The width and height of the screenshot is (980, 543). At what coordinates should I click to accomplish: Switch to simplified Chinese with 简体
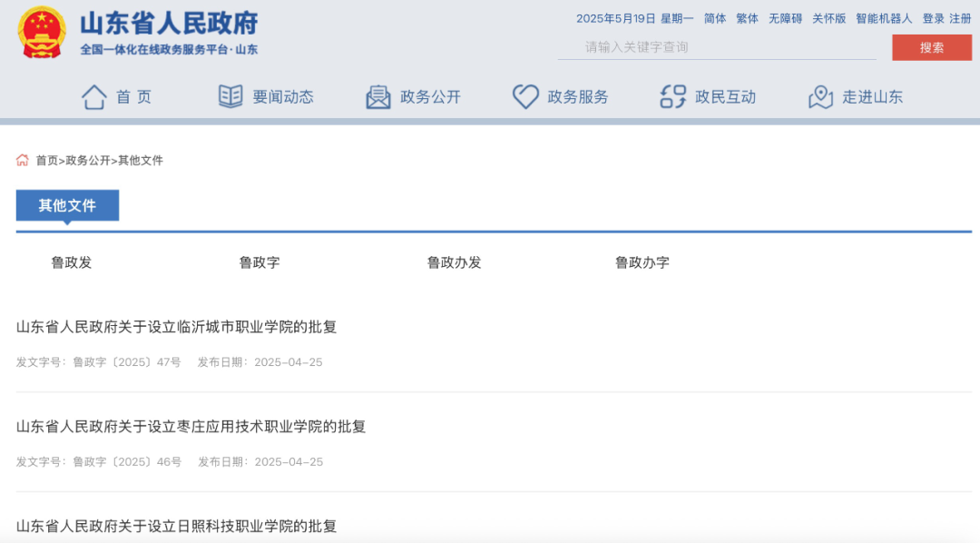(714, 17)
